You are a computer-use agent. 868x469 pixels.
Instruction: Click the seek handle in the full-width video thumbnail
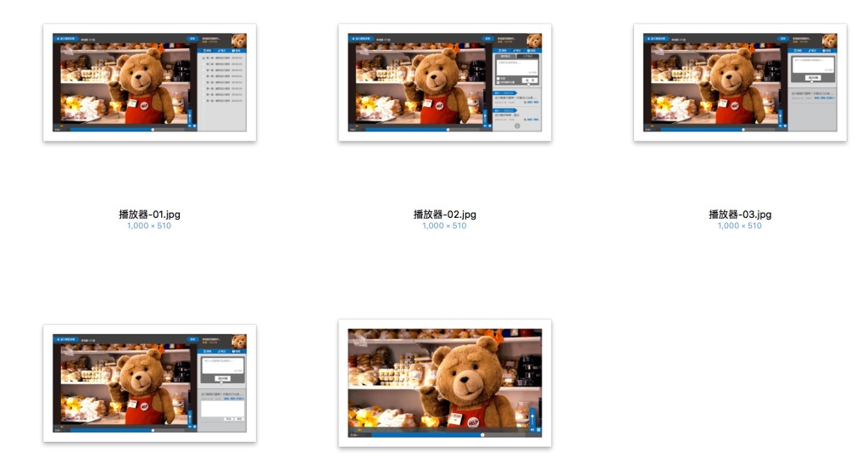pyautogui.click(x=482, y=435)
